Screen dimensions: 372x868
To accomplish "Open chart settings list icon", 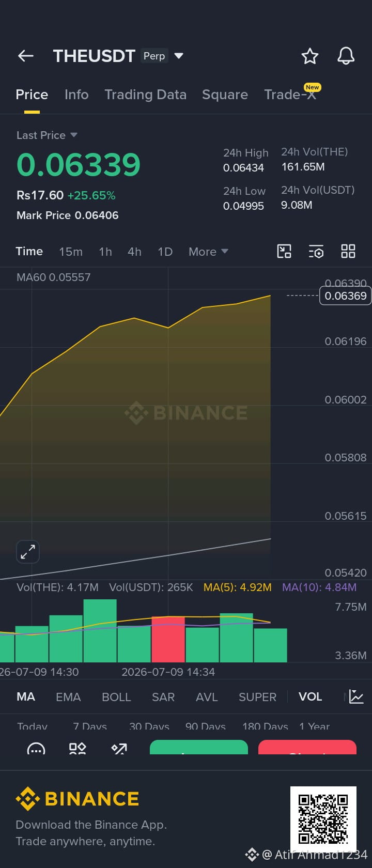I will [316, 251].
